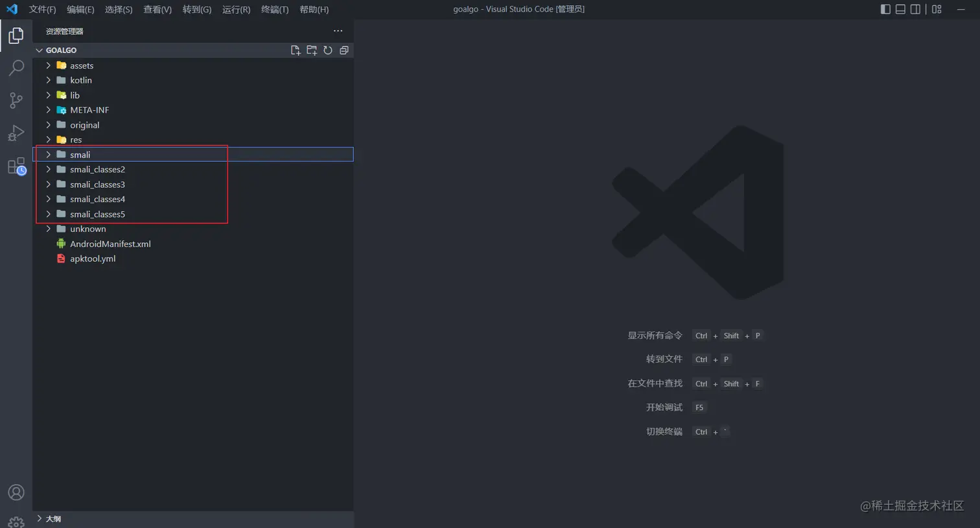Click the 资源管理器 panel title

[x=64, y=31]
